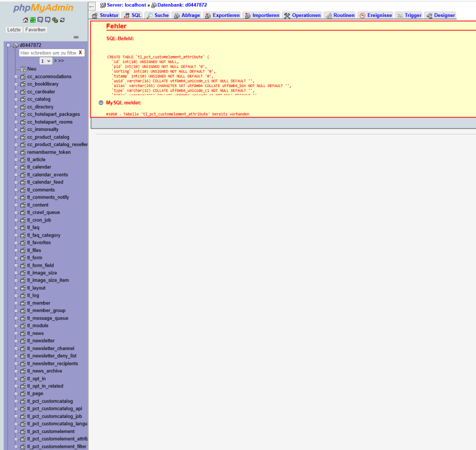Viewport: 476px width, 450px height.
Task: Click the chain link icon in sidebar
Action: pos(76,37)
